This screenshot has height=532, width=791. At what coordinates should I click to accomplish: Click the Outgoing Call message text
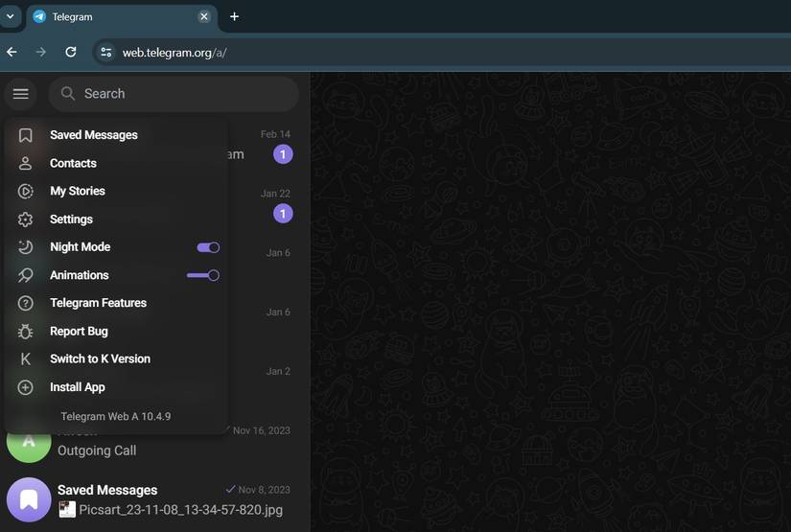[97, 451]
